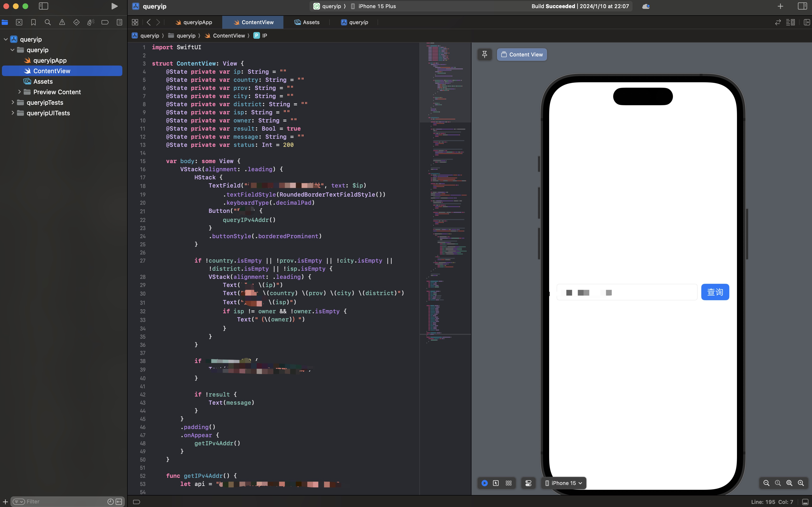
Task: Expand the queryipTests folder
Action: click(13, 102)
